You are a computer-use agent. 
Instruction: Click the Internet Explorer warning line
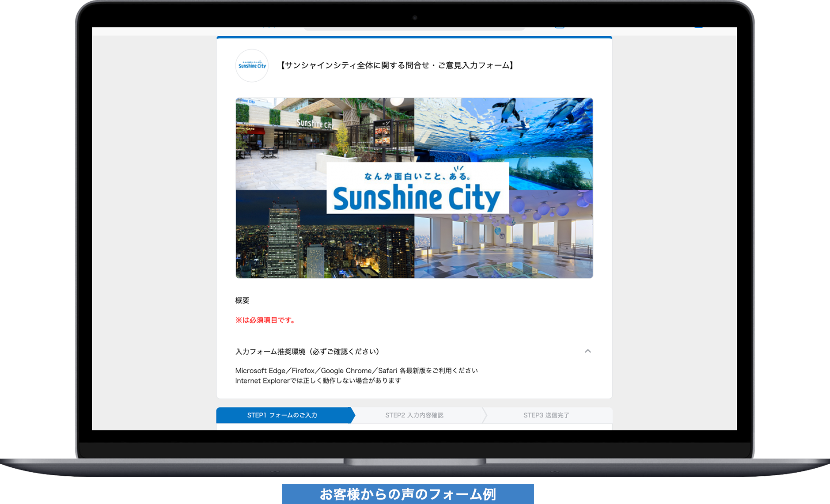point(318,381)
